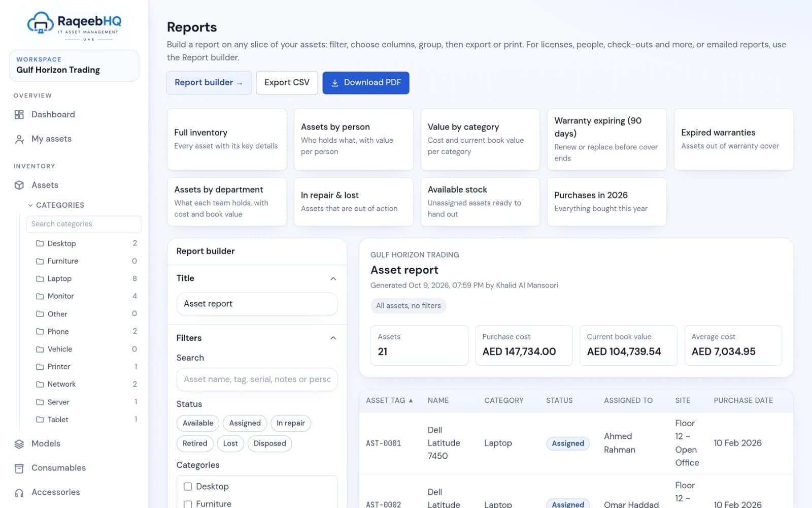Focus the Search categories field
Image resolution: width=812 pixels, height=508 pixels.
(x=84, y=224)
